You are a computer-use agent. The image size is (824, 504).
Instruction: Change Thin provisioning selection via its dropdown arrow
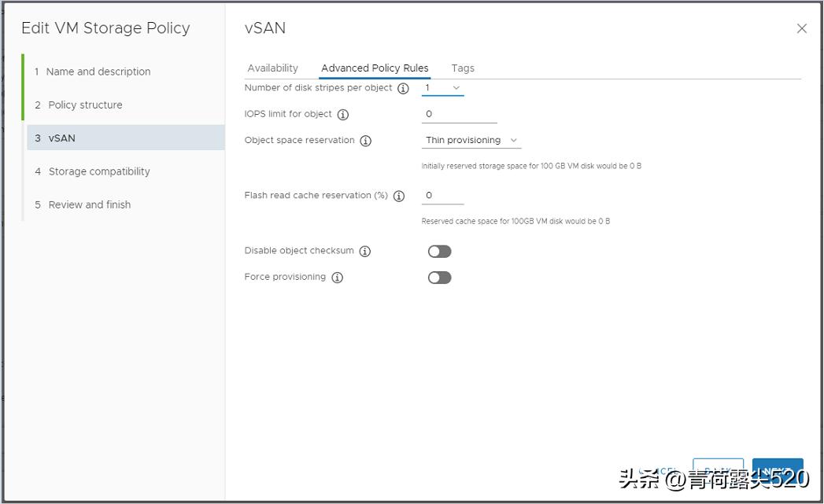click(x=514, y=140)
